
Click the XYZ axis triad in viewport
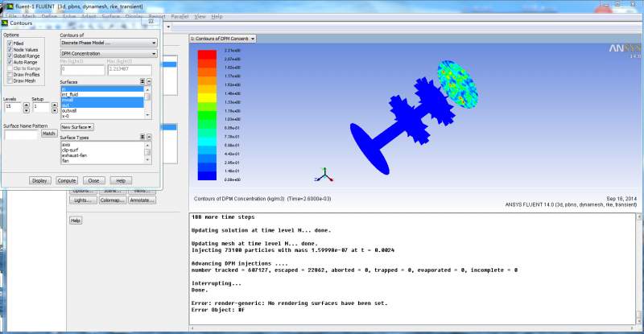[x=324, y=175]
